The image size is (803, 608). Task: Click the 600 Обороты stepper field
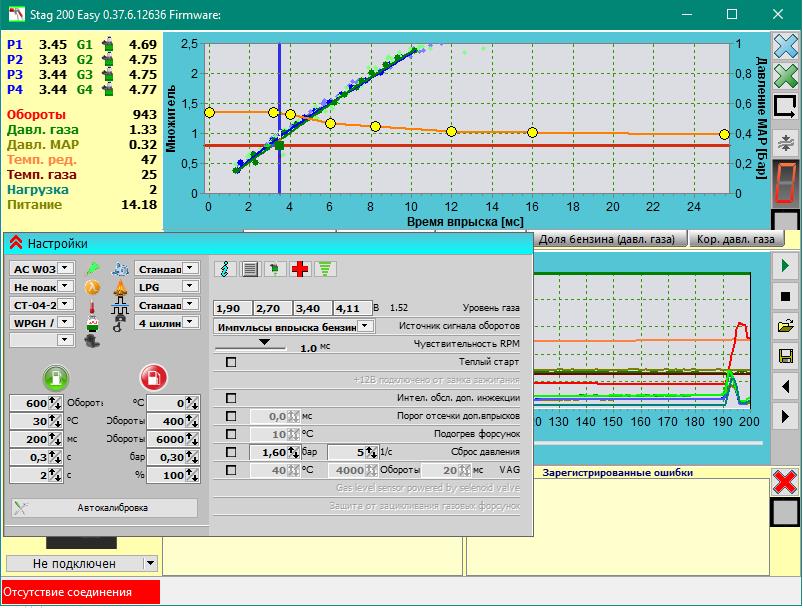pos(36,403)
